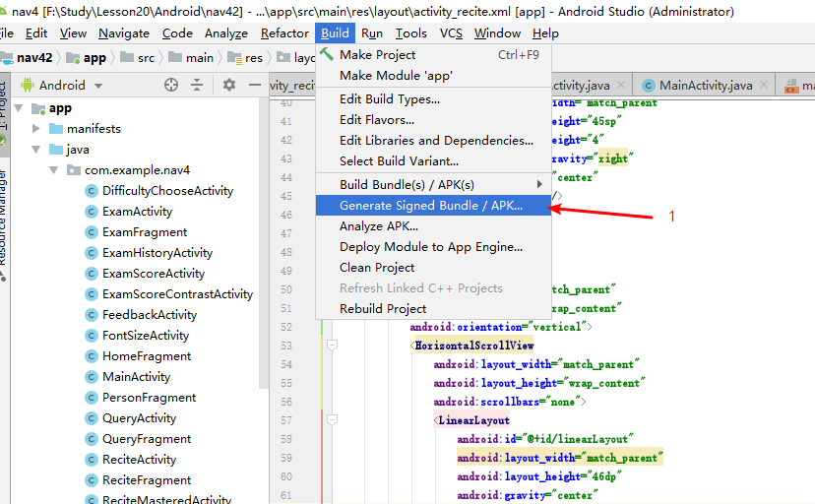Image resolution: width=815 pixels, height=504 pixels.
Task: Click the main breadcrumb segment
Action: [200, 58]
